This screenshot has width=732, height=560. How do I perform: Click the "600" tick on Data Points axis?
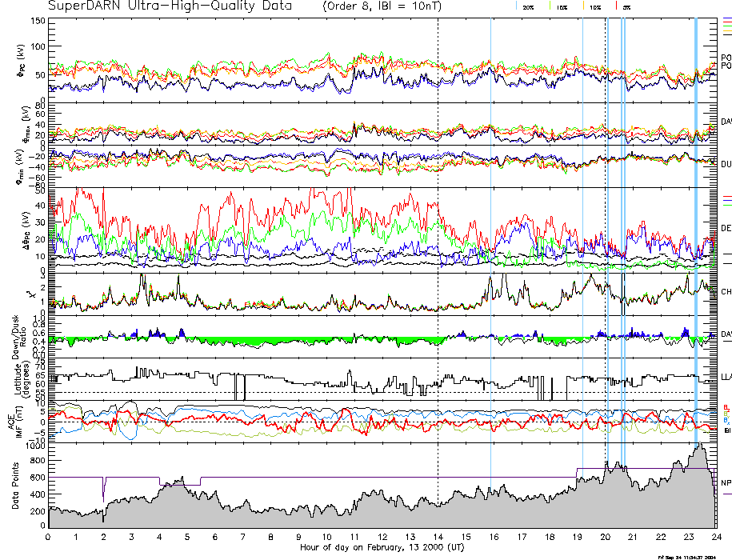coord(38,478)
